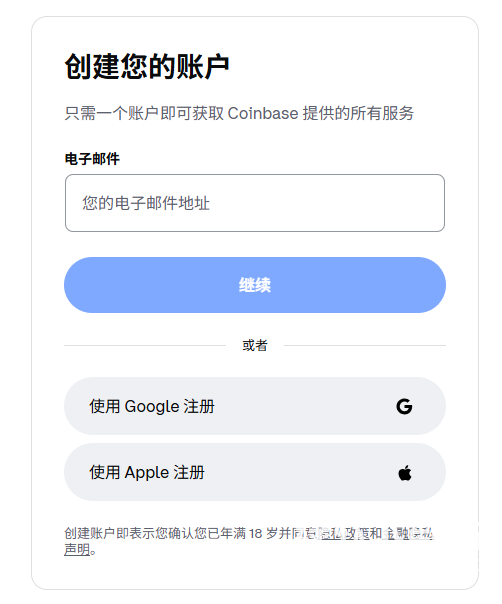Click the Coinbase subtitle description text
Viewport: 502px width, 604px height.
(239, 113)
